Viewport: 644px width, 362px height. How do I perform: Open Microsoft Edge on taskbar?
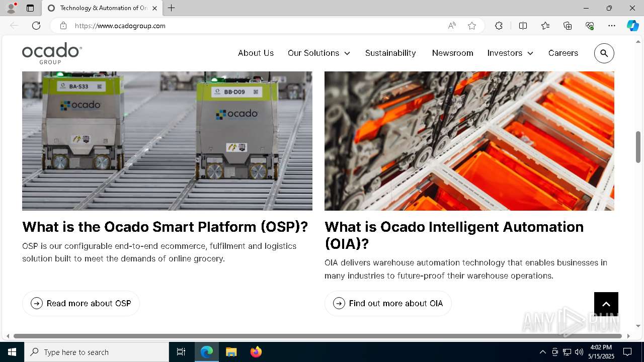tap(207, 352)
